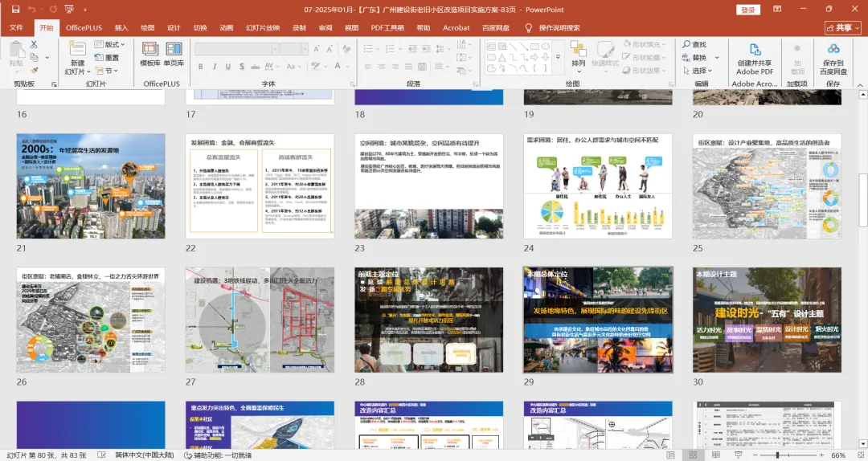Toggle Bold formatting button
Screen dimensions: 868x461
tap(200, 67)
